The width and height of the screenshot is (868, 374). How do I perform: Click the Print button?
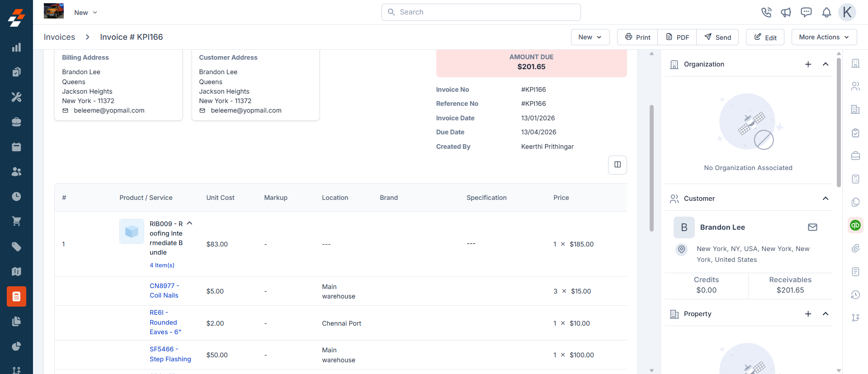pyautogui.click(x=637, y=37)
